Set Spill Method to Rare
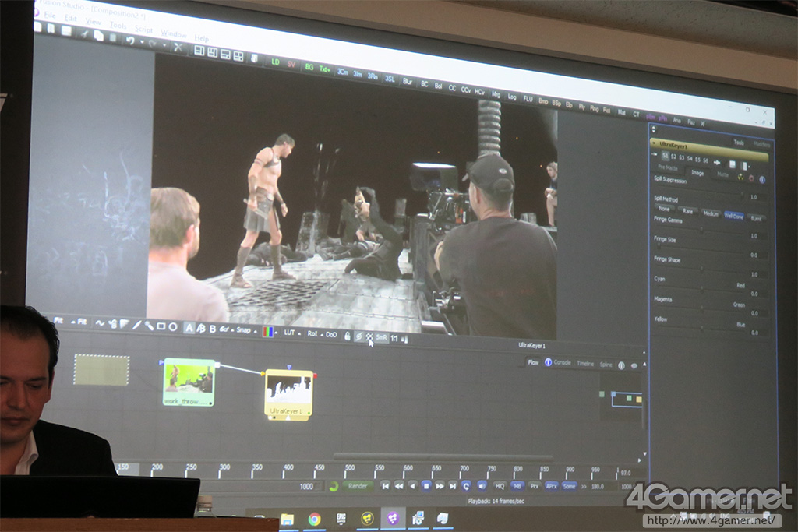 pos(687,211)
